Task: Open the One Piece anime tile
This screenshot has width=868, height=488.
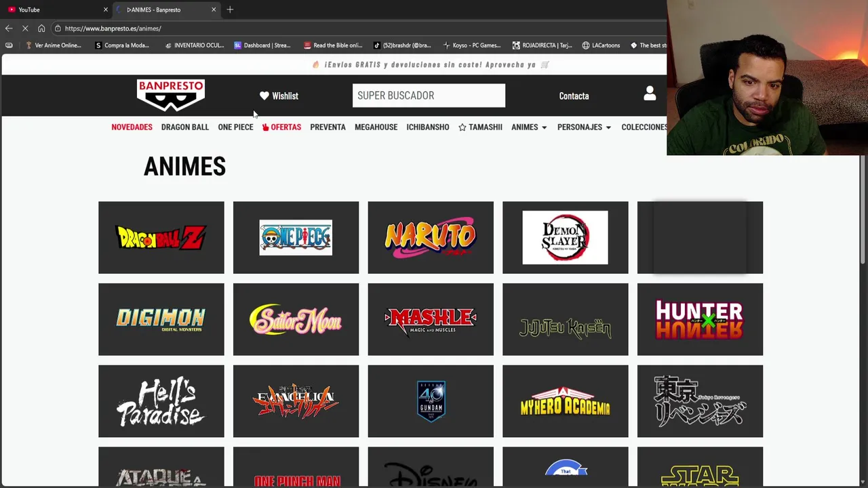Action: pyautogui.click(x=296, y=237)
